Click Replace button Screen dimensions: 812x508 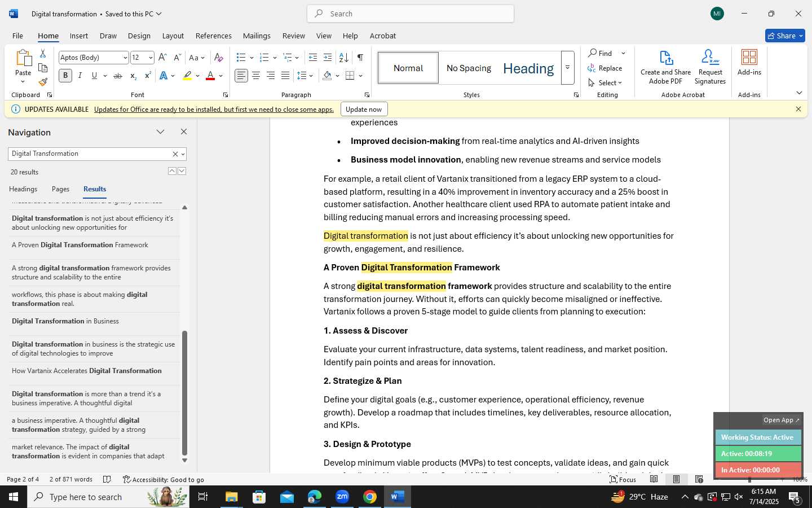(605, 68)
